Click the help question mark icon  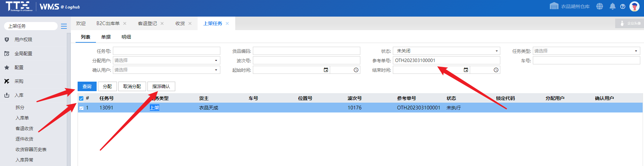tap(623, 6)
